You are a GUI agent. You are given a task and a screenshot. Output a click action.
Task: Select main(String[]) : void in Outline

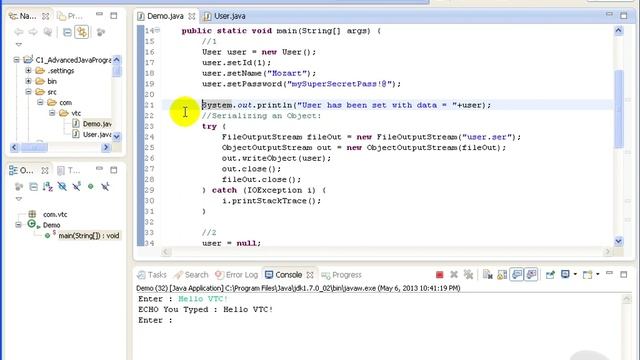pos(89,236)
